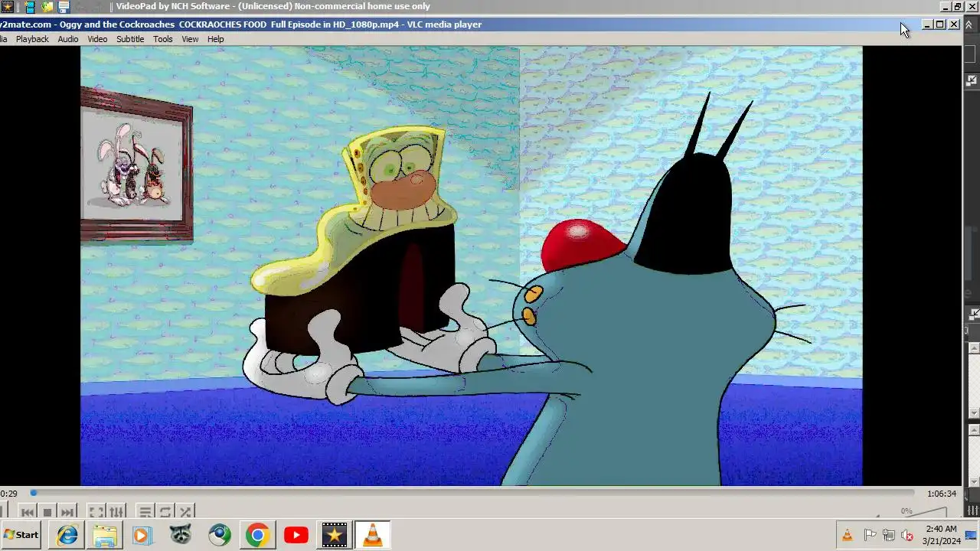Image resolution: width=980 pixels, height=551 pixels.
Task: Launch Internet Explorer from taskbar
Action: click(x=67, y=535)
